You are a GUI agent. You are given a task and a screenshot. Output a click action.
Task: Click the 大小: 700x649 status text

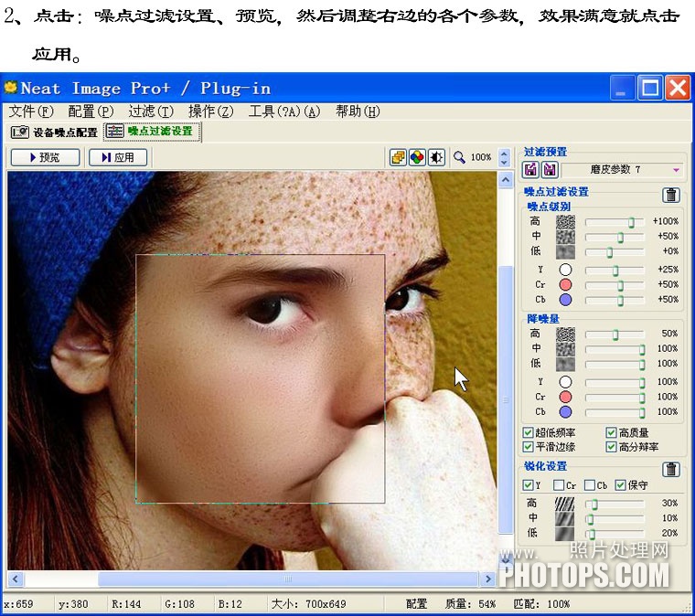pyautogui.click(x=308, y=604)
